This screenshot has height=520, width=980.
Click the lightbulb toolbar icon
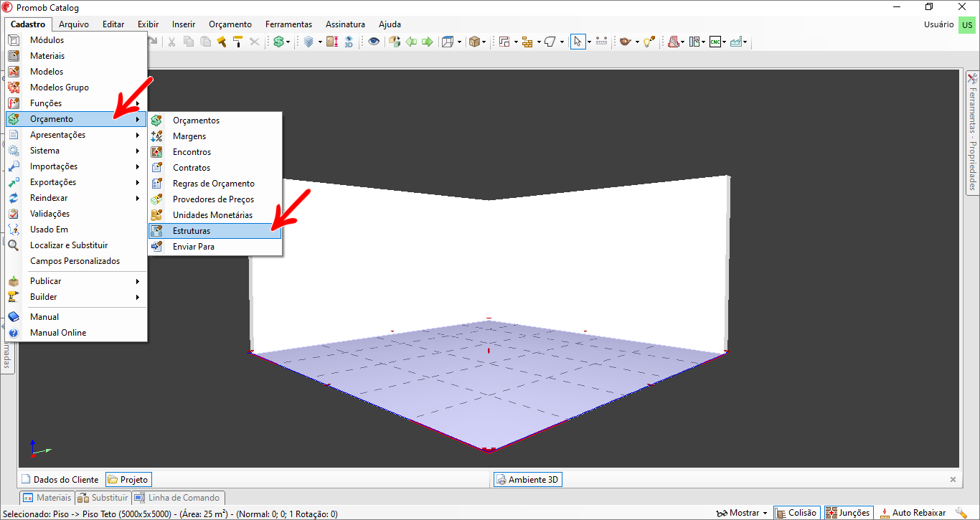click(649, 42)
